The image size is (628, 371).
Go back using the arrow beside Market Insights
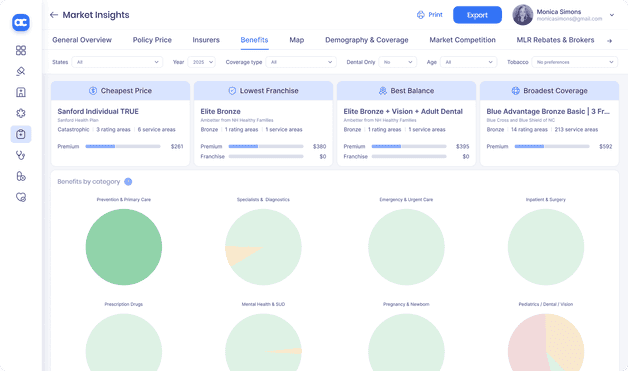54,15
